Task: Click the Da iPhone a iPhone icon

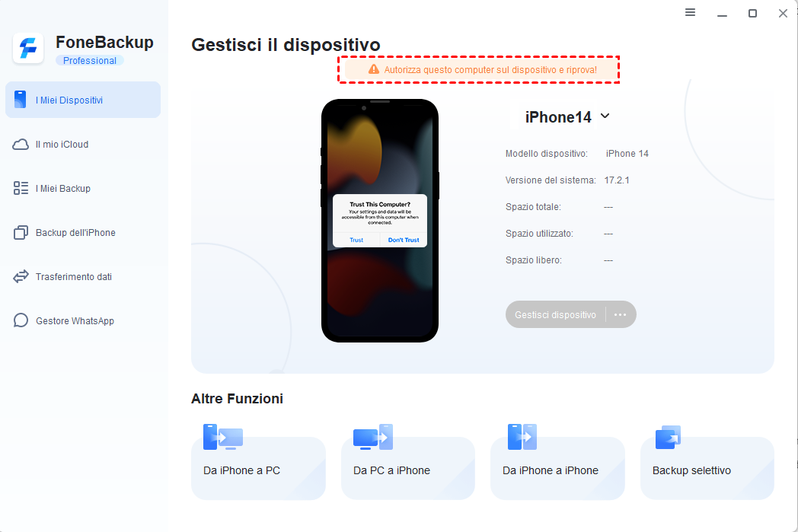Action: pyautogui.click(x=522, y=437)
